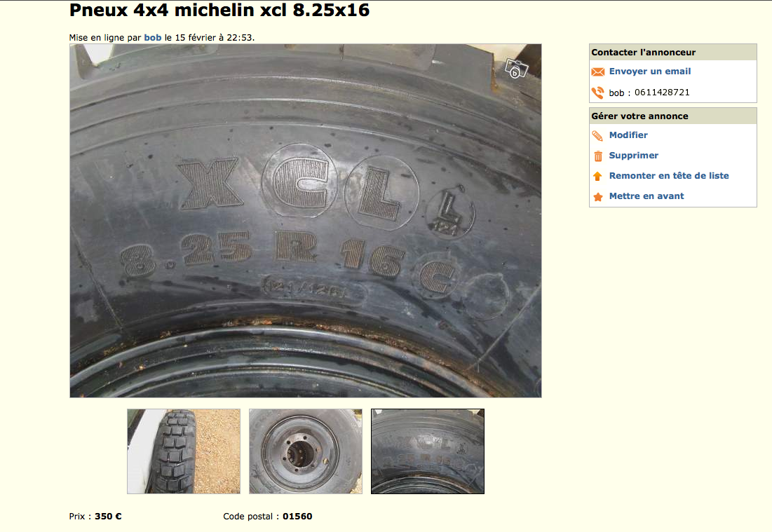The image size is (772, 532).
Task: Select the XCL sidewall thumbnail
Action: pyautogui.click(x=427, y=451)
